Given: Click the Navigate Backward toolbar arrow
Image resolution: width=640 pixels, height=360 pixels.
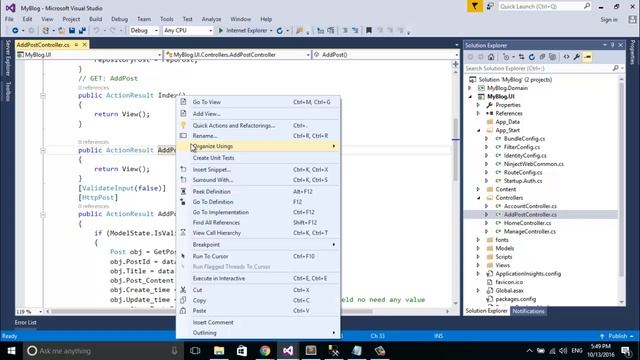Looking at the screenshot, I should pos(15,31).
